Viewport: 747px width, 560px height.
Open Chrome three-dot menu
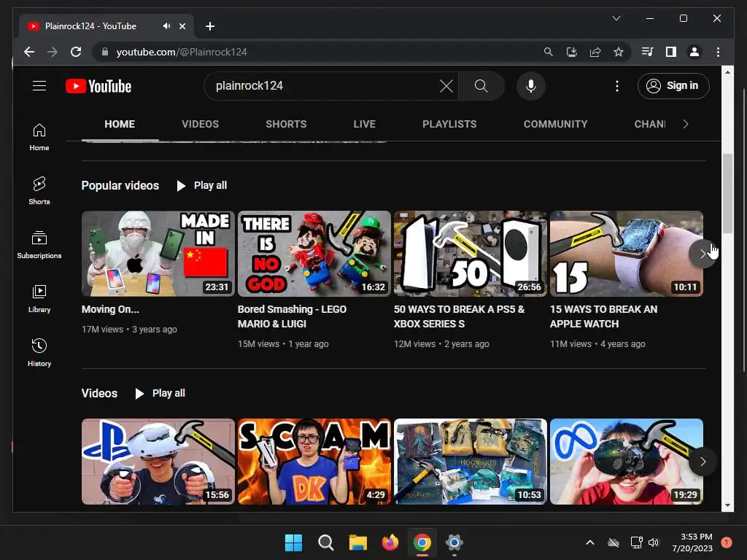(718, 52)
